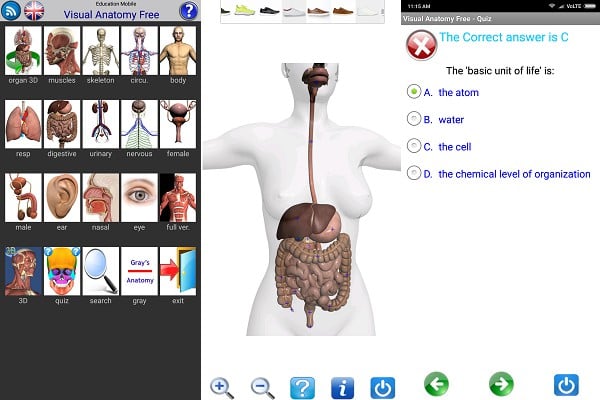
Task: Open the 3D muscle head tile
Action: coord(23,271)
